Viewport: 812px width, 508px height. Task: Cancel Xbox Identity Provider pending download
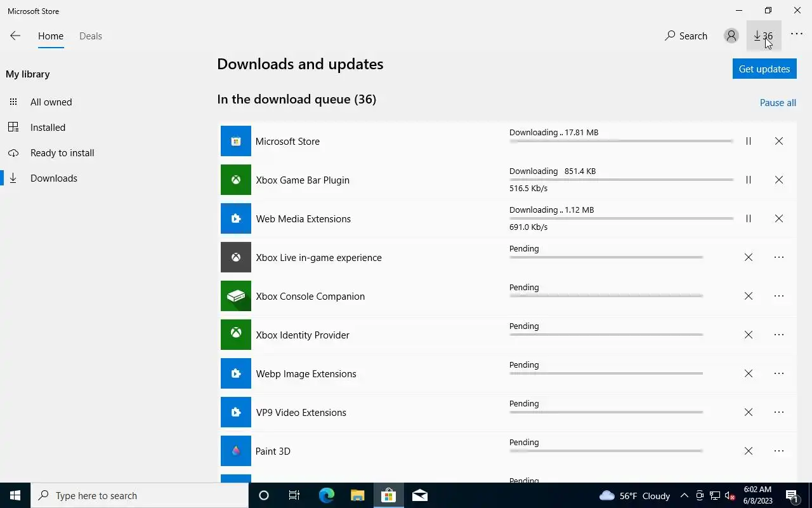[x=749, y=335]
